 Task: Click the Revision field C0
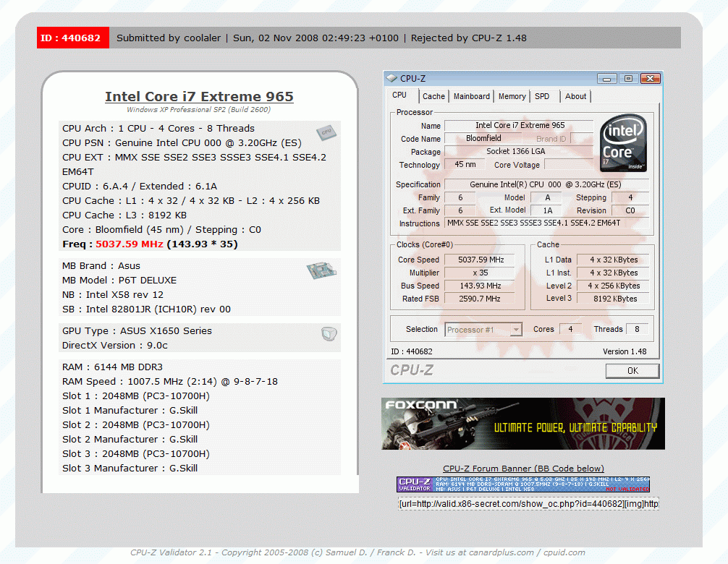pos(630,210)
